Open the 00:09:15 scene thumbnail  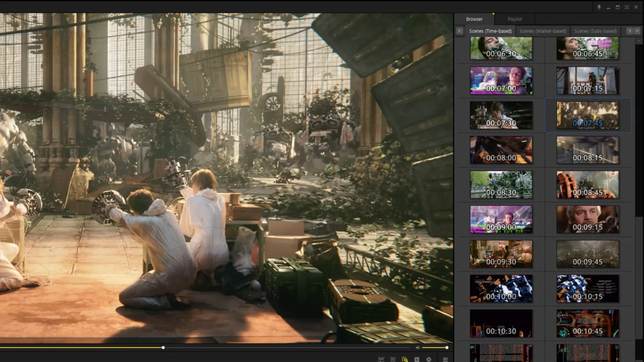(x=588, y=219)
